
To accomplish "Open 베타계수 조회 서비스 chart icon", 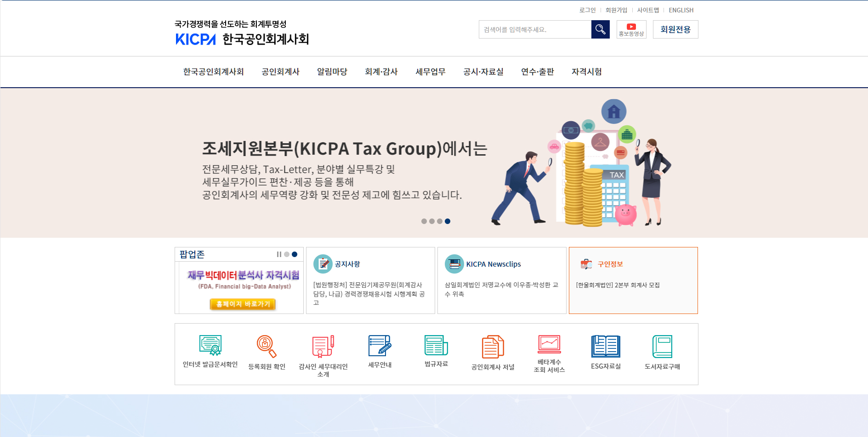I will 549,344.
